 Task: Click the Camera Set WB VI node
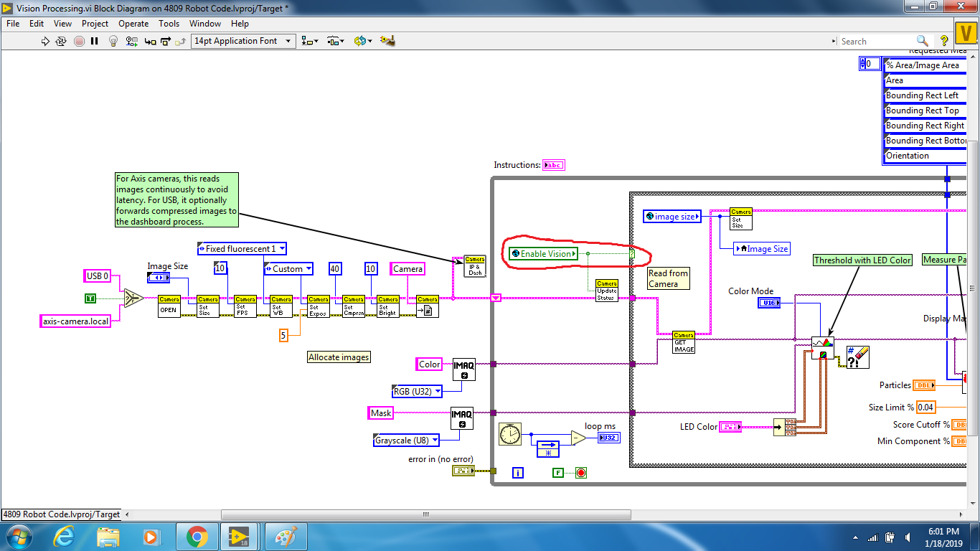281,306
